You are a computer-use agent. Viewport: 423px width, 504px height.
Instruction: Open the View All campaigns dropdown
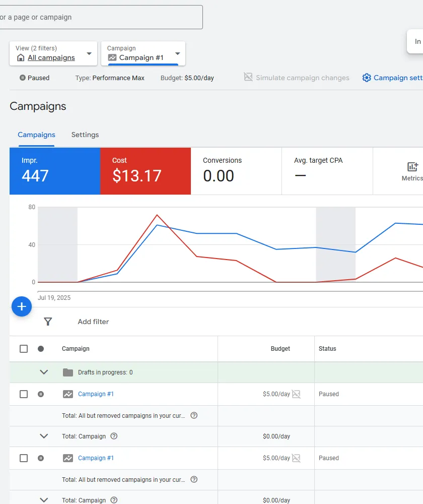point(53,53)
